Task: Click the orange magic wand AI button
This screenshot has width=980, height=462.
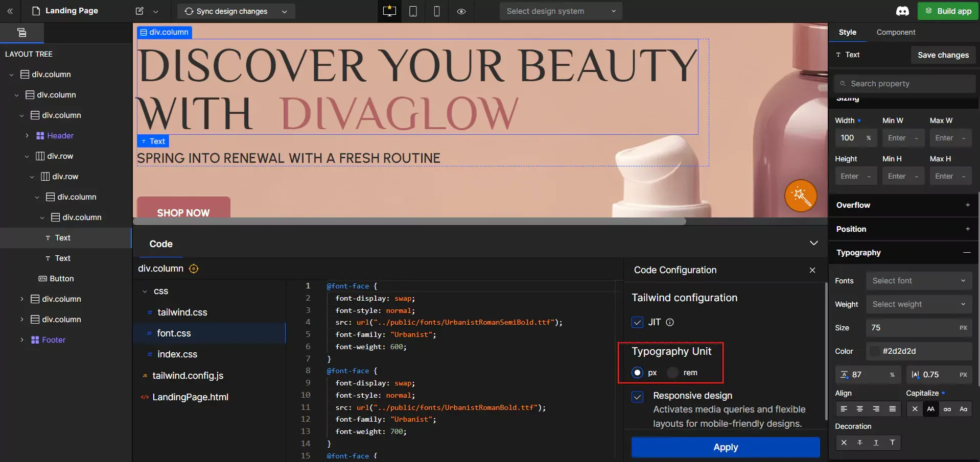Action: pos(801,196)
